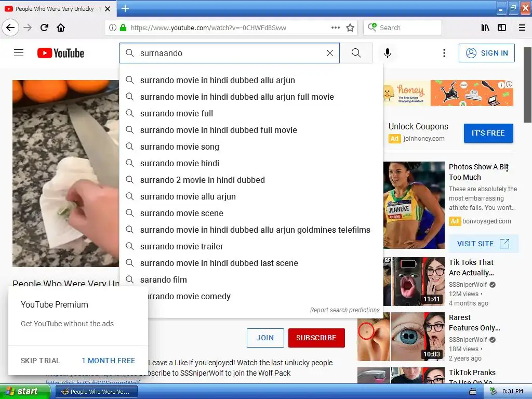The width and height of the screenshot is (532, 399).
Task: Pick suggestion 'sarando film'
Action: (x=251, y=280)
